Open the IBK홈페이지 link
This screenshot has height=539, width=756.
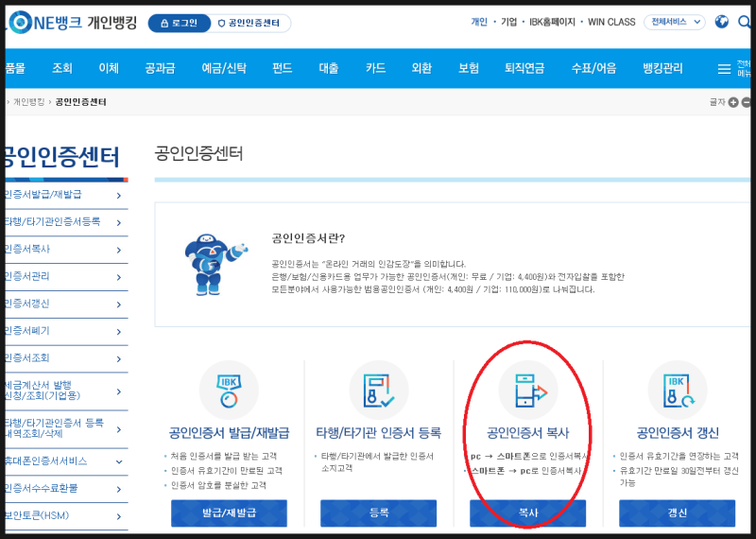point(552,22)
